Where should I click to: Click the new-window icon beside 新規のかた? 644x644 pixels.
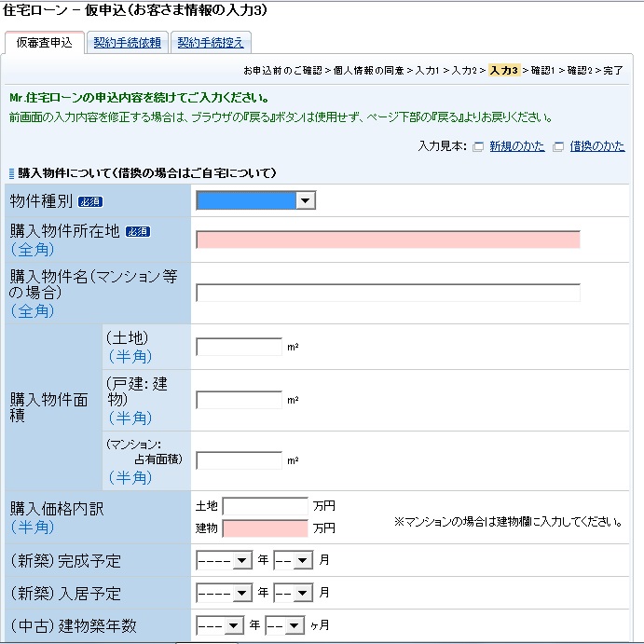click(478, 146)
